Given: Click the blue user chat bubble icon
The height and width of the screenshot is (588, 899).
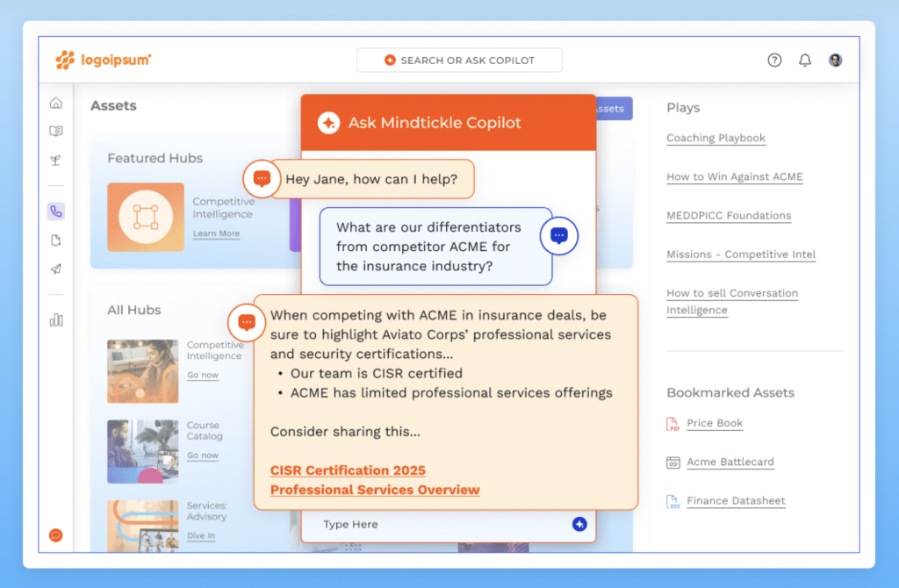Looking at the screenshot, I should point(559,235).
